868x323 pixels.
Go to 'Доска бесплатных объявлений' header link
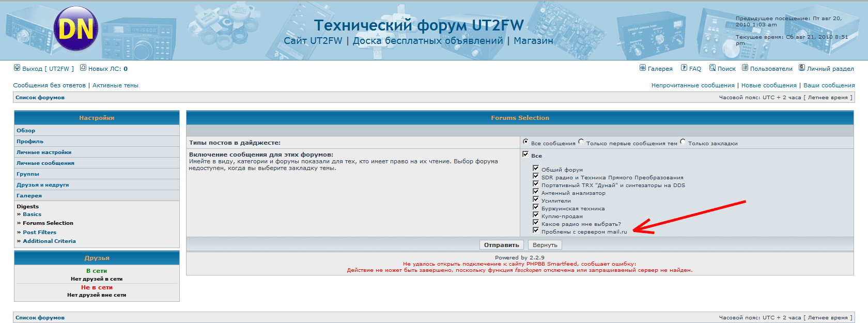[428, 41]
